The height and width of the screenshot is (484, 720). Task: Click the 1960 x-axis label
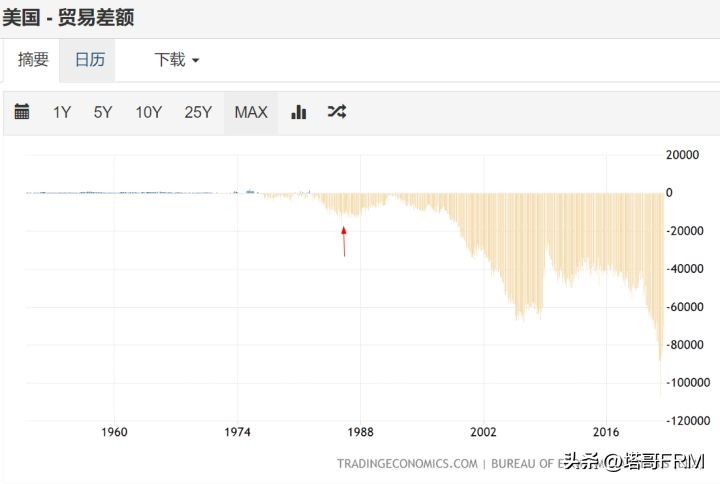[114, 432]
